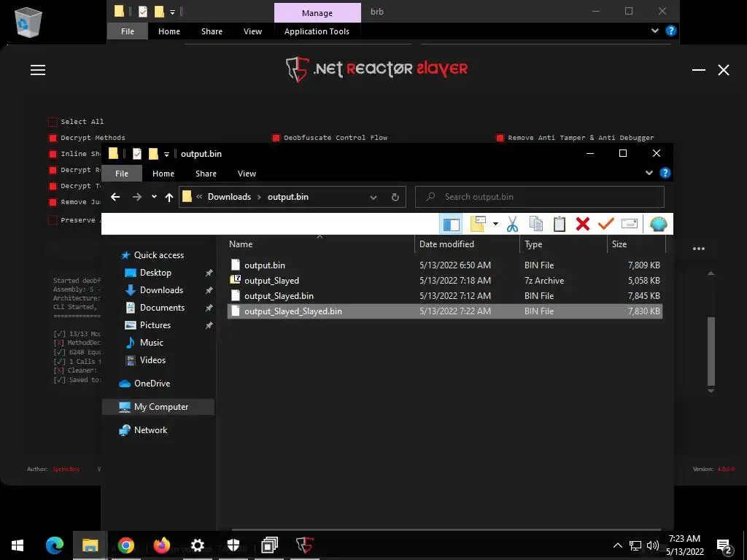Toggle the Remove Ju... checkbox
Viewport: 747px width, 560px height.
coord(53,203)
